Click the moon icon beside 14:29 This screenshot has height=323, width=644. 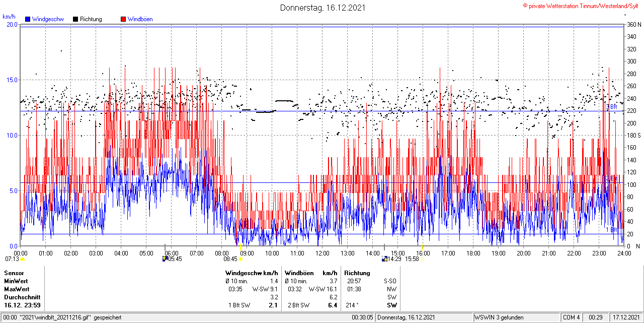pos(385,259)
